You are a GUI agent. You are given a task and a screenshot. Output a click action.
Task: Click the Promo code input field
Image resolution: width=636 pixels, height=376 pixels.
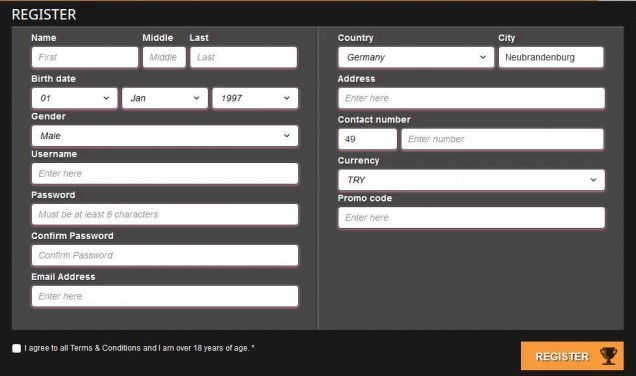(x=471, y=218)
